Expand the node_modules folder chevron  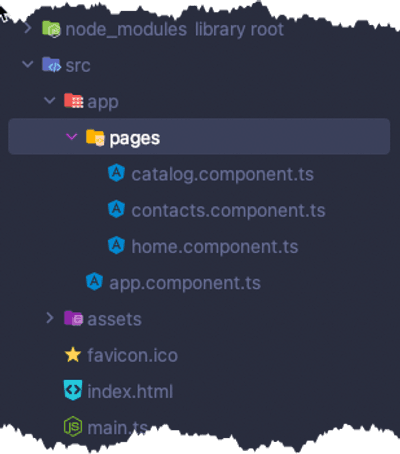[x=28, y=29]
